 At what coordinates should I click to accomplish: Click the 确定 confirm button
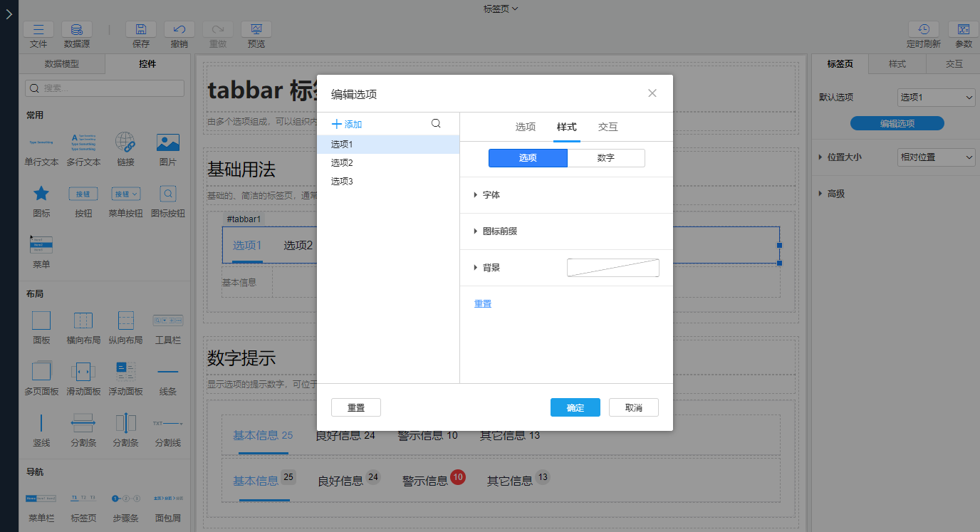pyautogui.click(x=575, y=407)
